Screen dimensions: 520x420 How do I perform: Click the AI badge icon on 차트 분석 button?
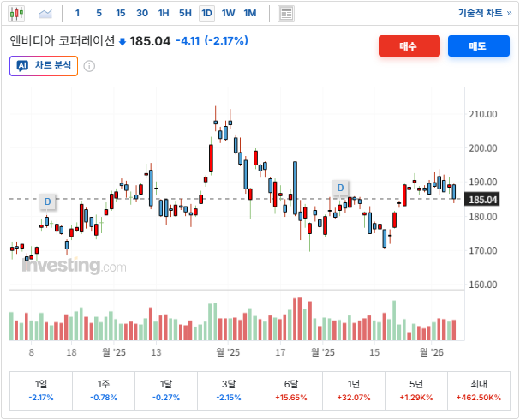click(x=22, y=66)
